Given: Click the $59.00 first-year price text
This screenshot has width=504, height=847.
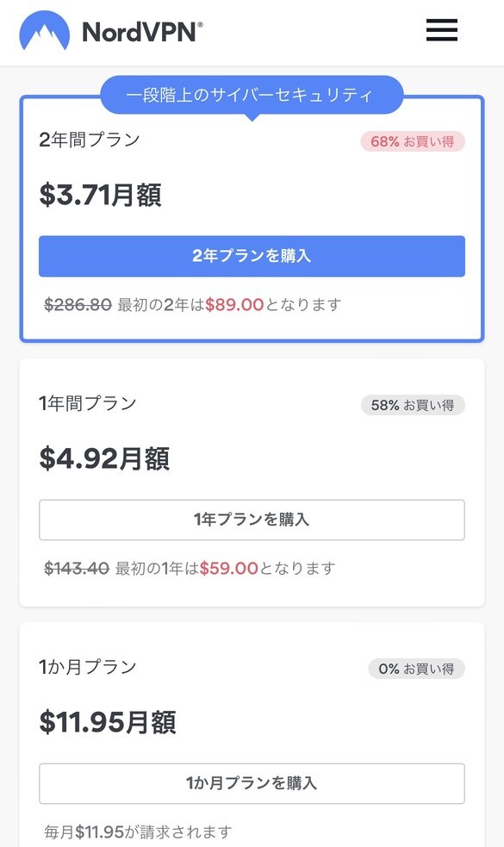Looking at the screenshot, I should point(229,569).
